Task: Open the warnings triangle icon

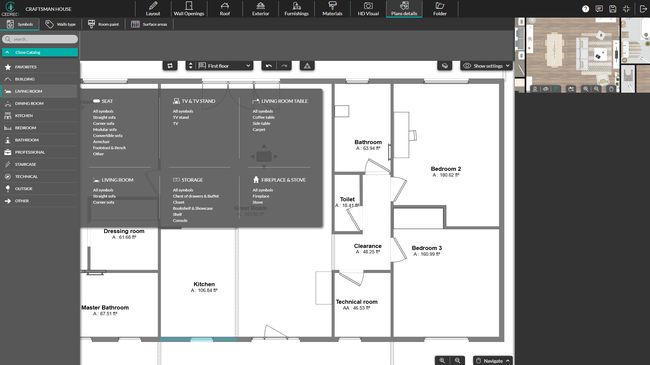Action: point(307,66)
